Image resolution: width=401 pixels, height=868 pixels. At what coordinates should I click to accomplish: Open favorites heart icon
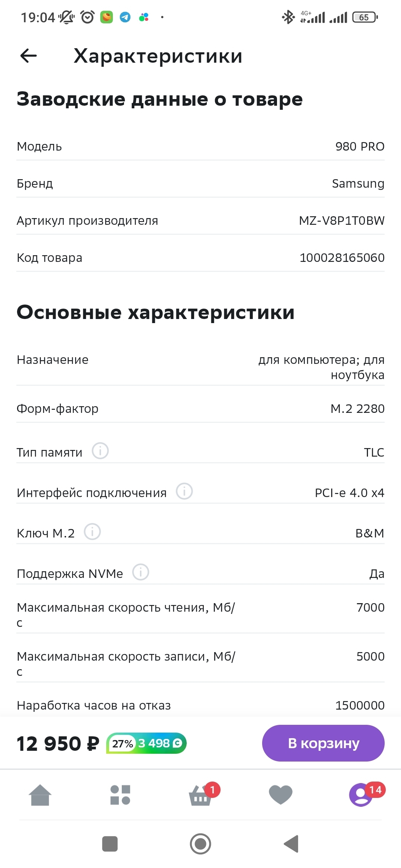281,795
